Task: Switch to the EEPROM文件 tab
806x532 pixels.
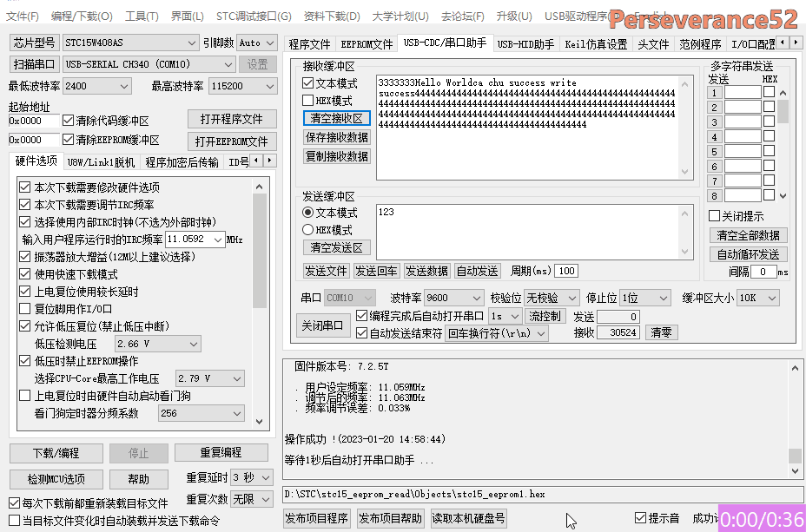Action: [x=367, y=44]
